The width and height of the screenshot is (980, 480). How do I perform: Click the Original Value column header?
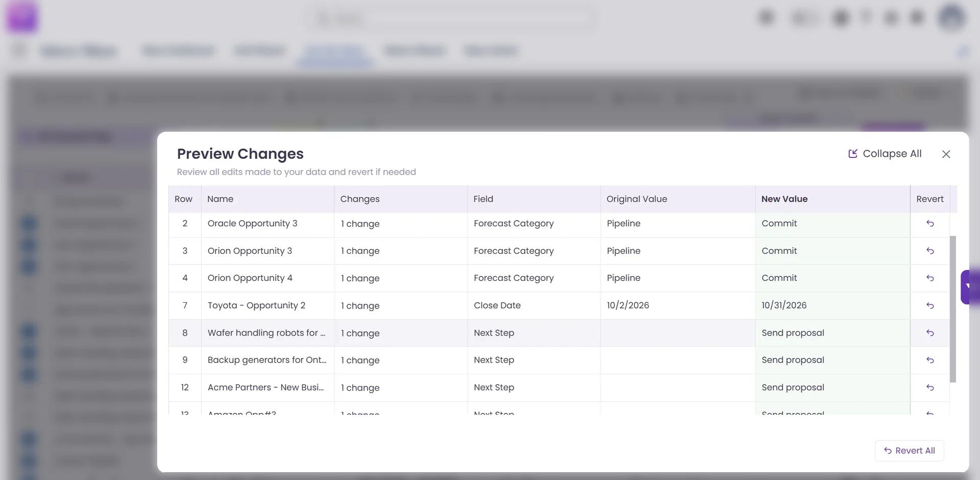click(678, 199)
